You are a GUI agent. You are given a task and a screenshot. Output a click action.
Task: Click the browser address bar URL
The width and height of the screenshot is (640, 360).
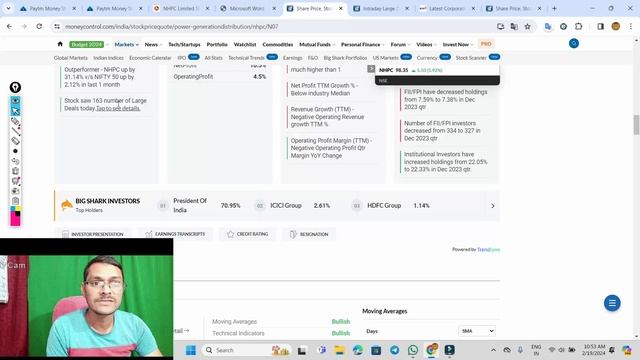point(171,27)
